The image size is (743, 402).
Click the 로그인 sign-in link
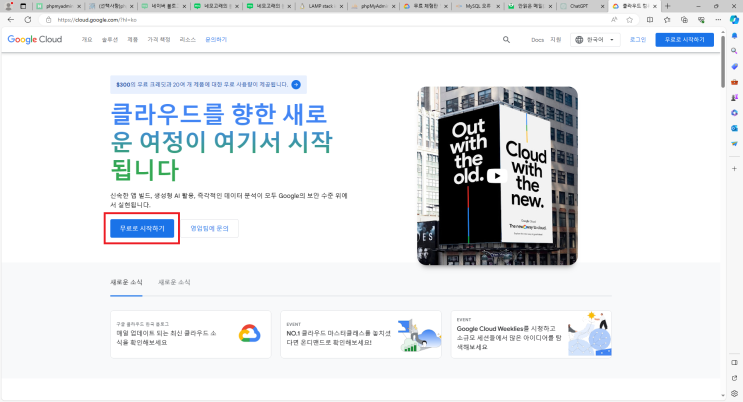pyautogui.click(x=637, y=40)
